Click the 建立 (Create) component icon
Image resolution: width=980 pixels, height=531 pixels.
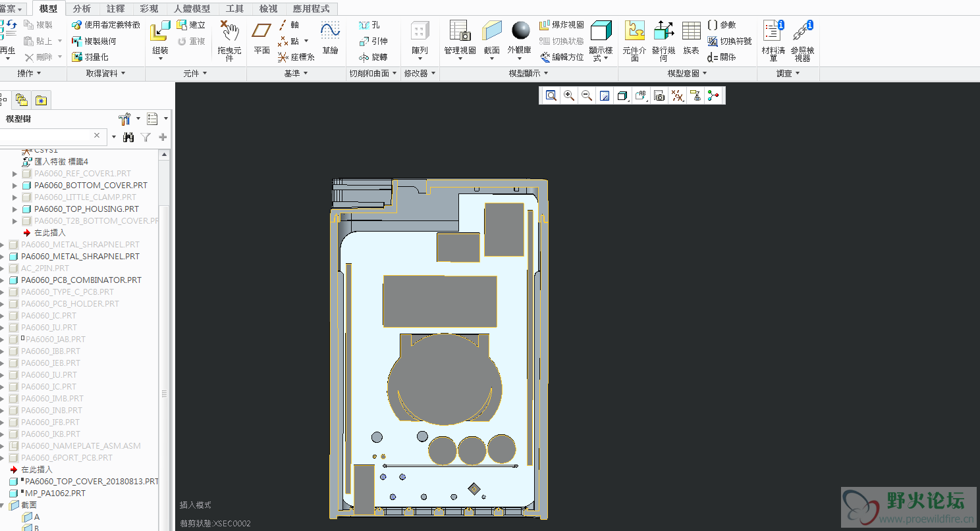(190, 25)
